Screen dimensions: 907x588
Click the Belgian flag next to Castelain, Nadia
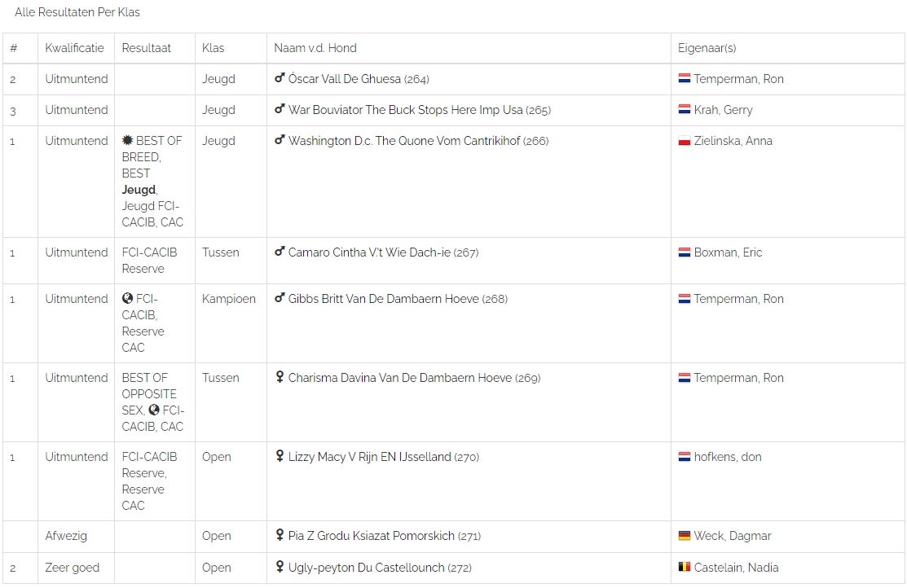[x=685, y=568]
